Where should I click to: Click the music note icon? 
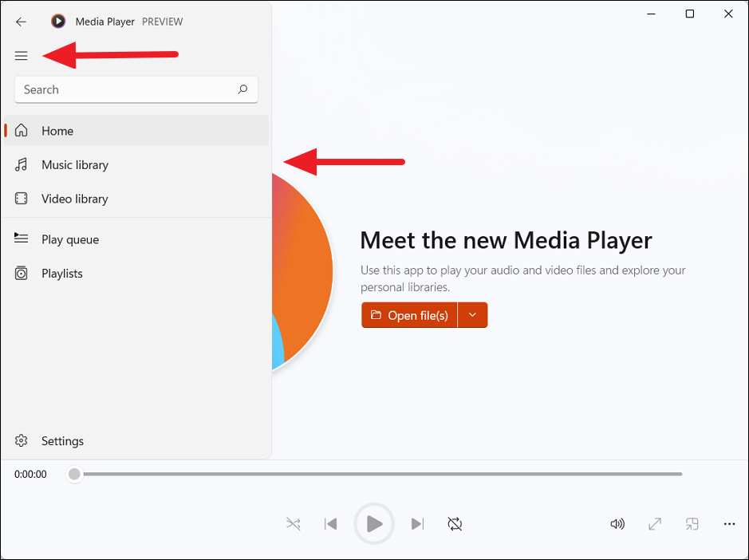(21, 165)
